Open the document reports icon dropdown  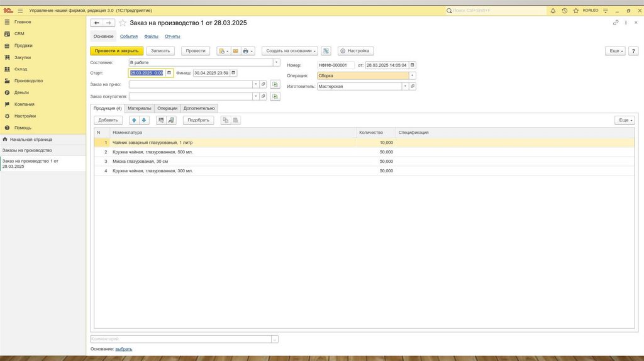click(x=223, y=51)
